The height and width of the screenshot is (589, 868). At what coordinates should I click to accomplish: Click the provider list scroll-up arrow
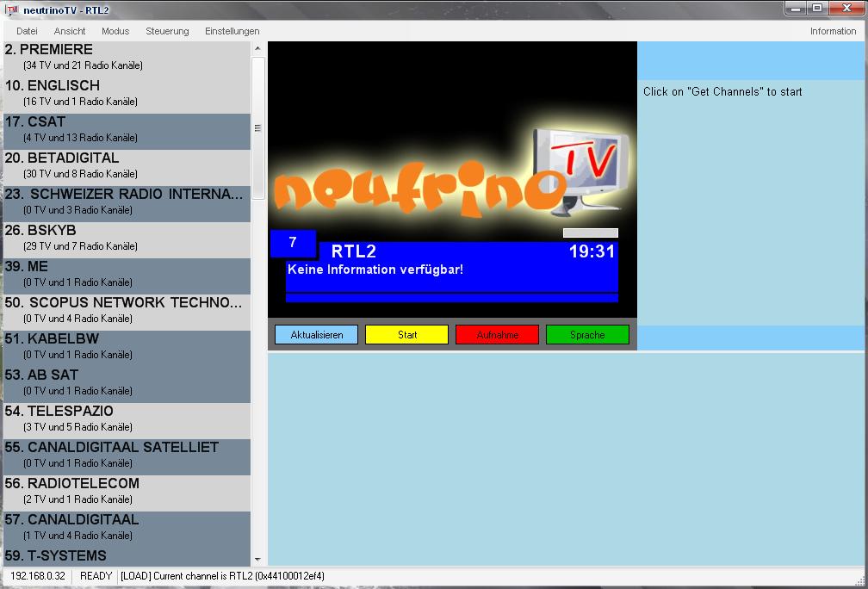pyautogui.click(x=257, y=49)
